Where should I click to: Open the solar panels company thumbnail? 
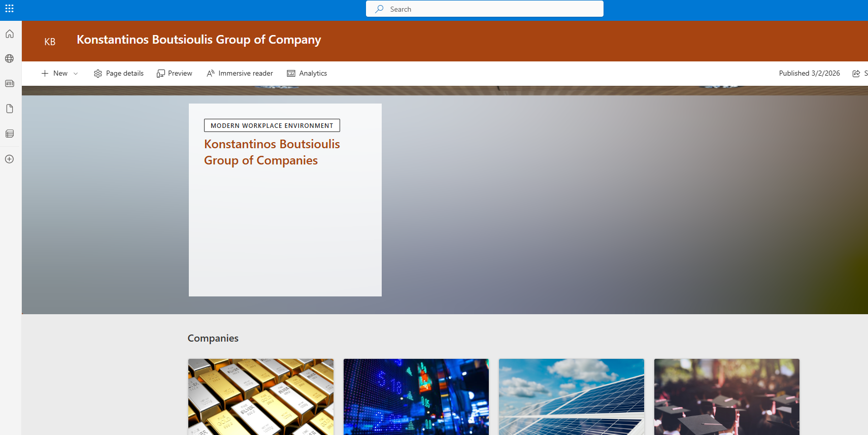[571, 396]
